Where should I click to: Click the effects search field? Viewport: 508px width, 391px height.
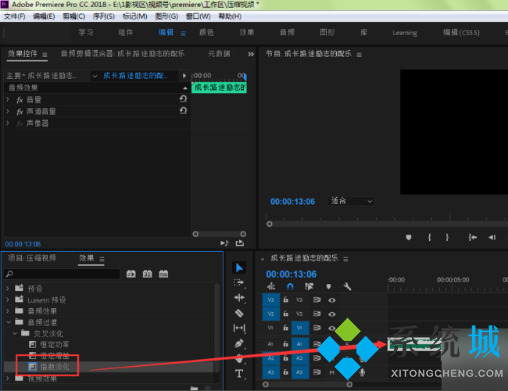click(62, 274)
